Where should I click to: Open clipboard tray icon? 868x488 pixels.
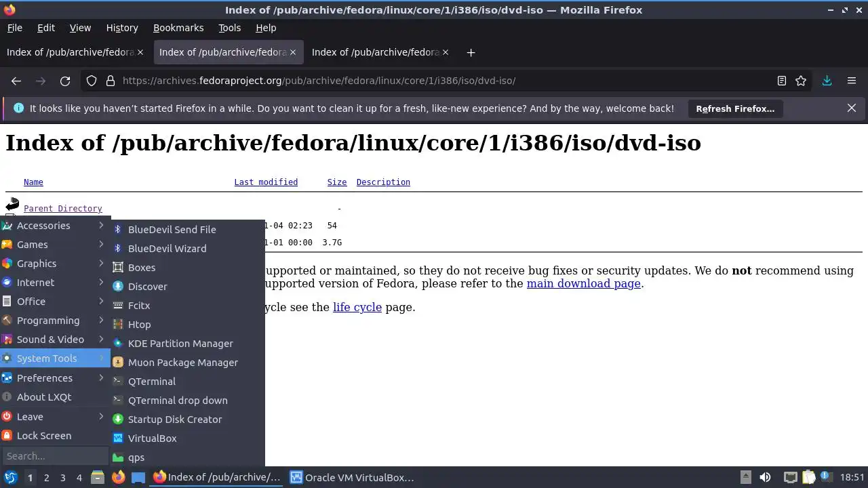[x=808, y=477]
